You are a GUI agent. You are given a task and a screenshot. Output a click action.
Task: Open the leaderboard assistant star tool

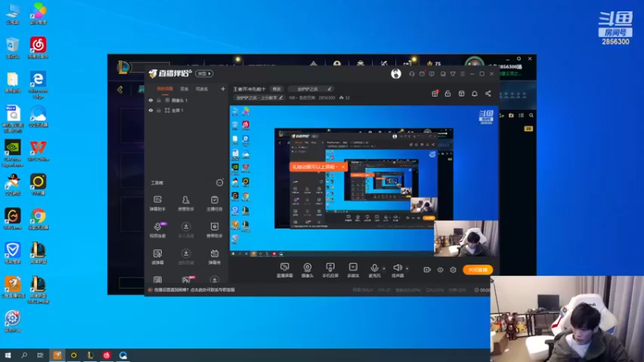click(214, 230)
